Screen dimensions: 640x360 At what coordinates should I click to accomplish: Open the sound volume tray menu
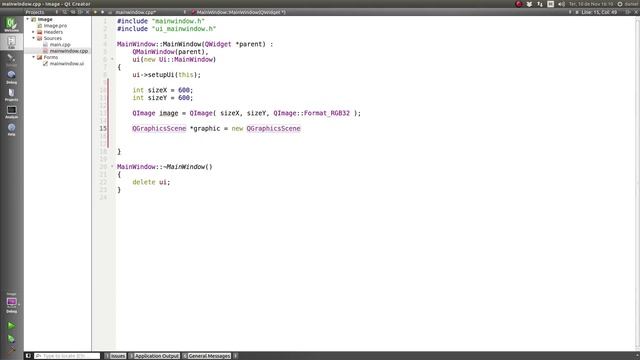click(x=562, y=4)
